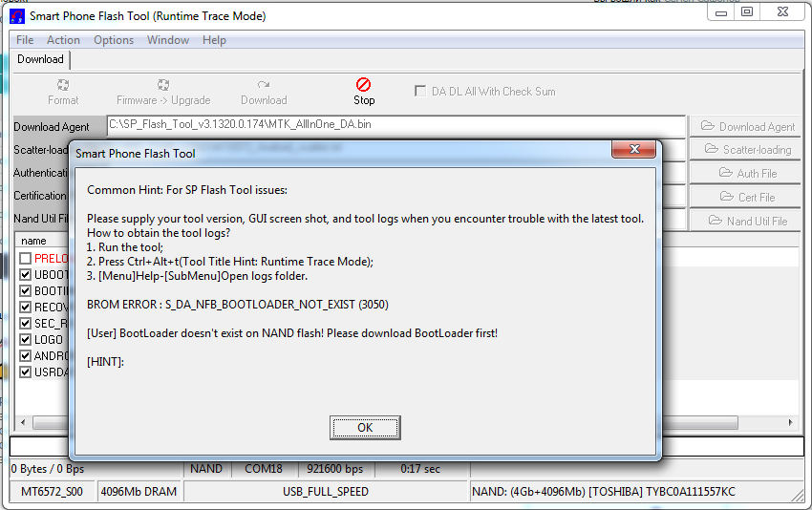
Task: Open Scatter-loading file browser button
Action: 745,150
